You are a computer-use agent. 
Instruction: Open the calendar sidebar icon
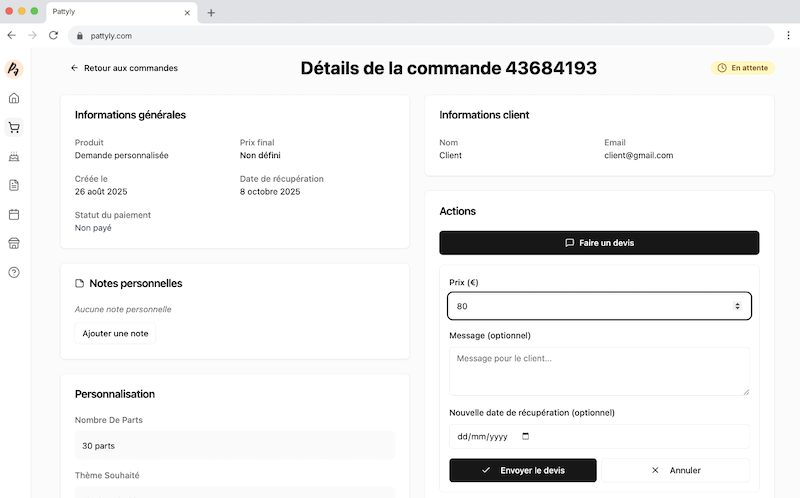[x=14, y=214]
